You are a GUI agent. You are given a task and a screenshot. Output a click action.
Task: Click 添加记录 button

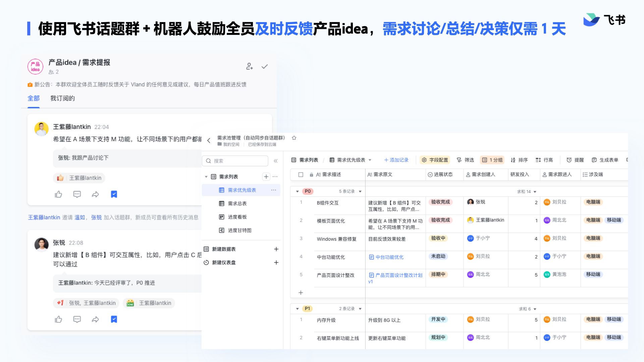click(396, 160)
